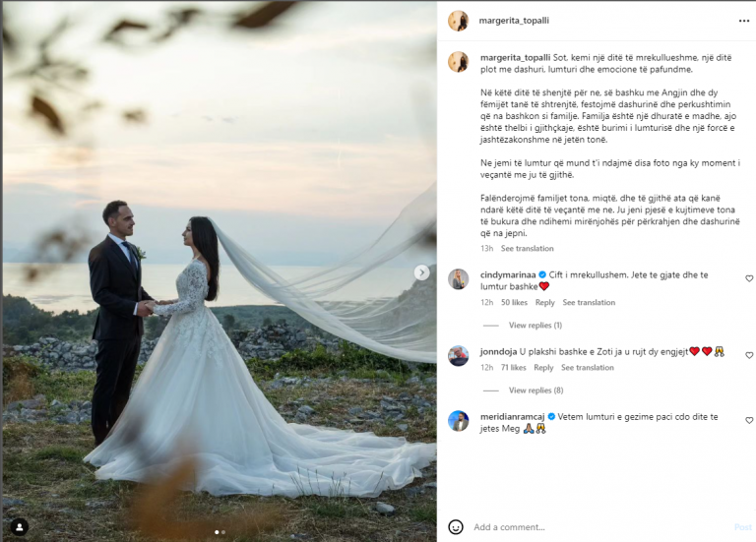
Task: Open the three-dot more options menu
Action: (744, 21)
